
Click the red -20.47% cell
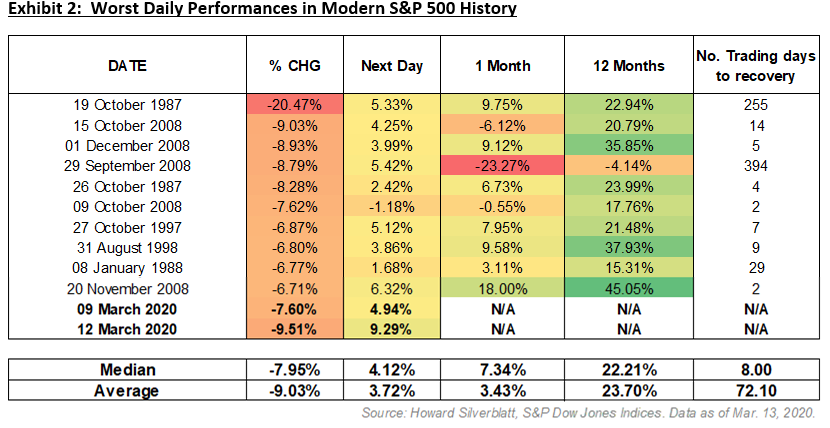[295, 104]
